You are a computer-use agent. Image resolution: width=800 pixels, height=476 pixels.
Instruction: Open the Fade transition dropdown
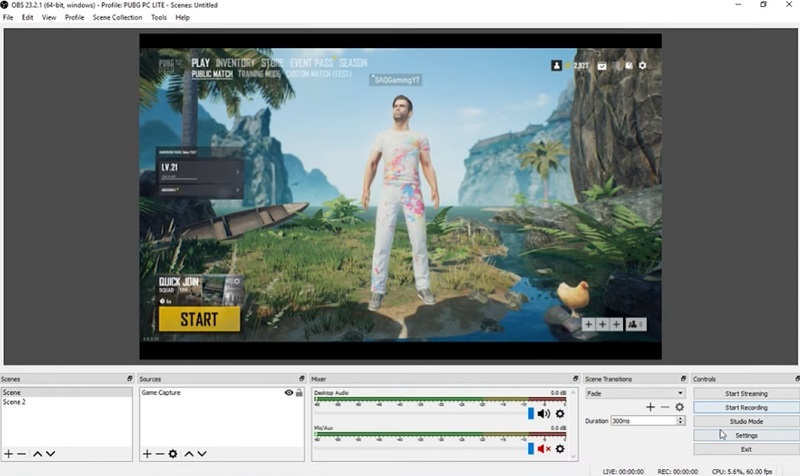click(635, 393)
